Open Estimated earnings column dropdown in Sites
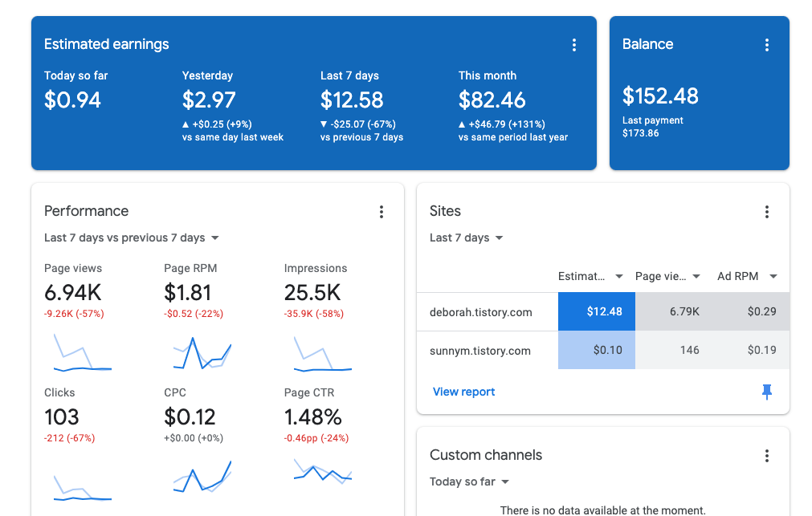The image size is (812, 516). [619, 276]
